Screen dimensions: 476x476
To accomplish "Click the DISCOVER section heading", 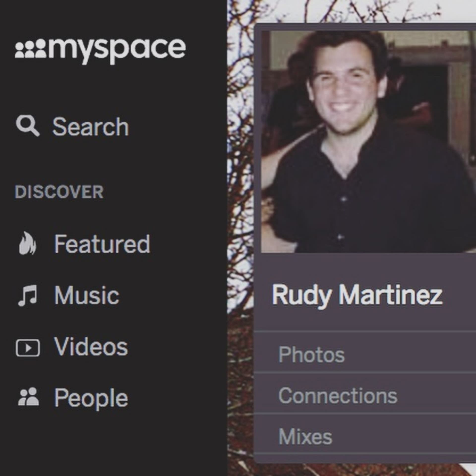I will tap(59, 192).
